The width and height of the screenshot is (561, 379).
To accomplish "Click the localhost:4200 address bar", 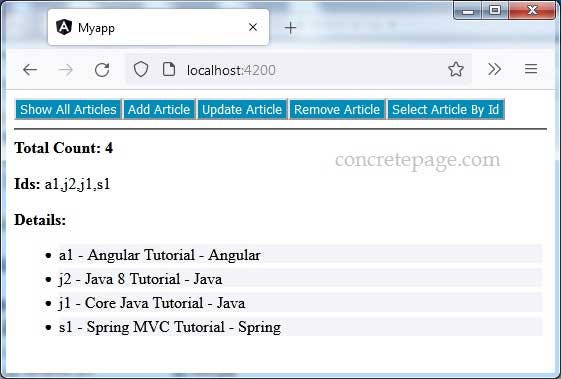I will (298, 69).
